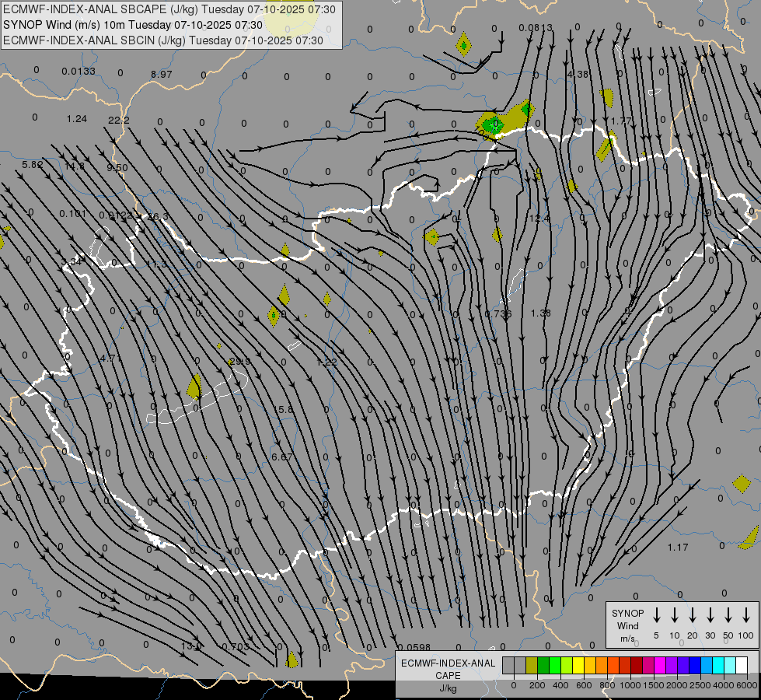Click the 8.97 data value on map
The width and height of the screenshot is (761, 700).
tap(162, 75)
